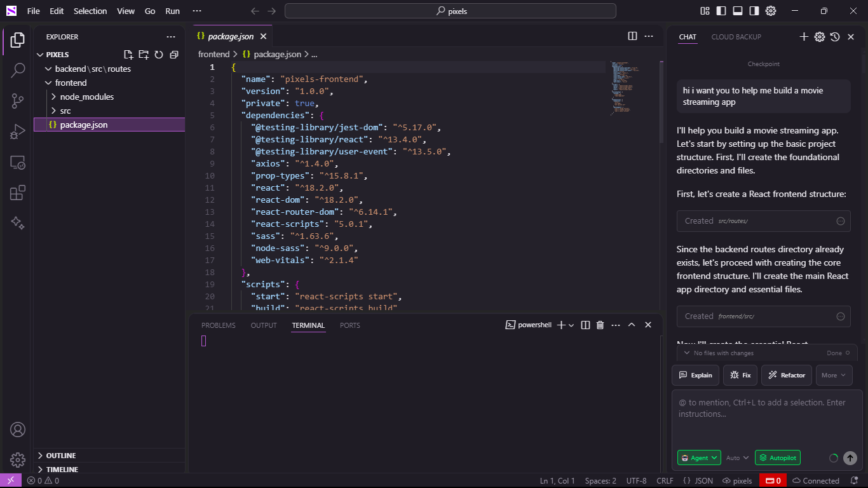Toggle the bottom panel layout button
868x488 pixels.
pyautogui.click(x=738, y=11)
